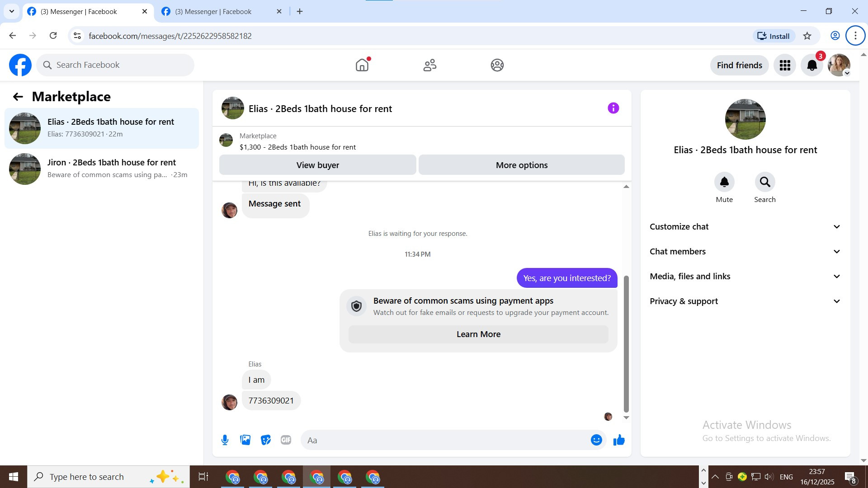The image size is (868, 488).
Task: Open ENG language indicator in system tray
Action: (x=786, y=477)
